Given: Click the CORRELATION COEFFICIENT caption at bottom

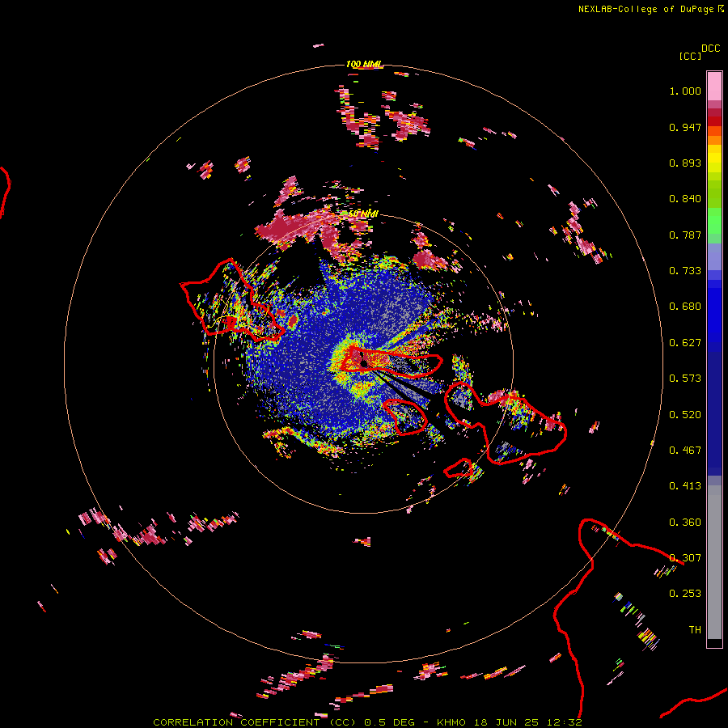Looking at the screenshot, I should click(x=367, y=722).
